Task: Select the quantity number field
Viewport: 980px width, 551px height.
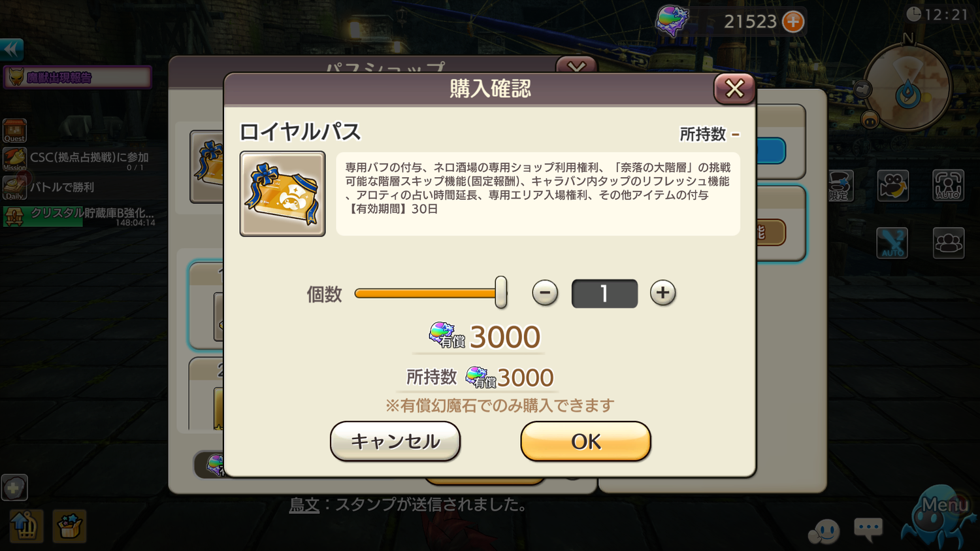Action: point(604,293)
